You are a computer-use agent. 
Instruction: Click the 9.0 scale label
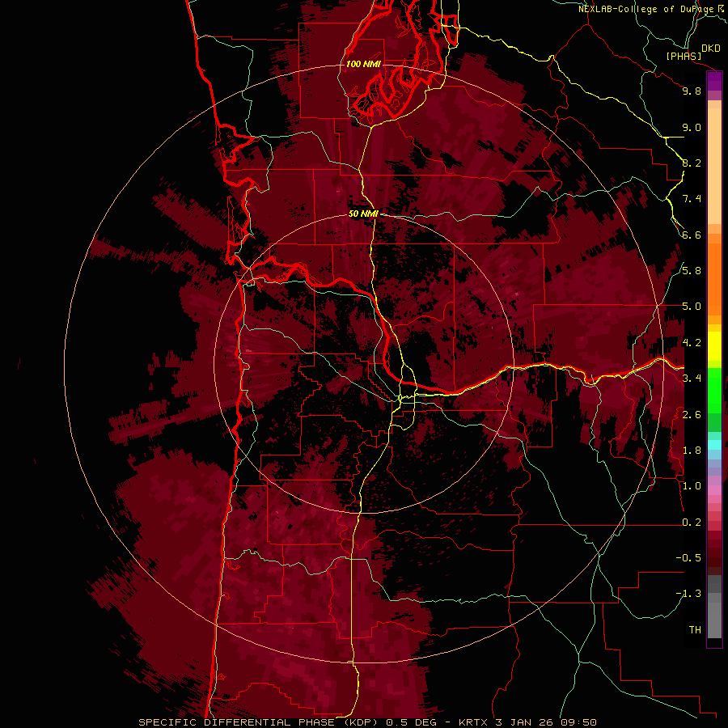click(x=692, y=127)
